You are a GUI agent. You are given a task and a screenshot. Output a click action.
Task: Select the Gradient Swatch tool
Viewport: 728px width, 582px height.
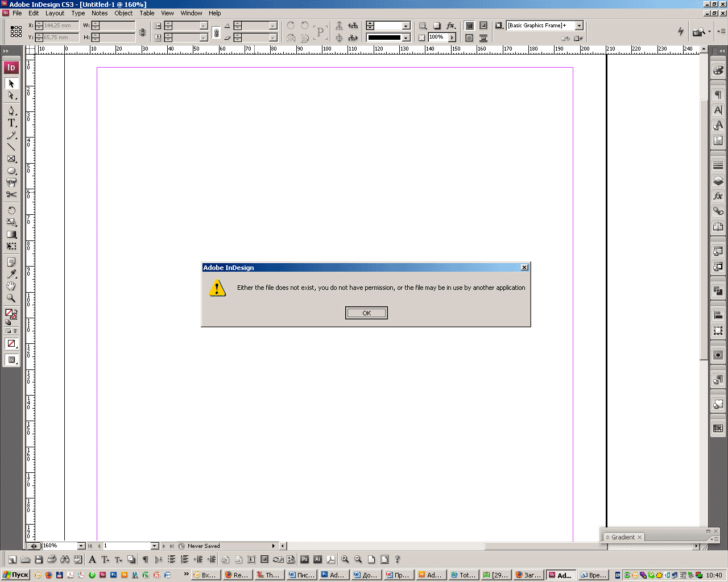[11, 234]
